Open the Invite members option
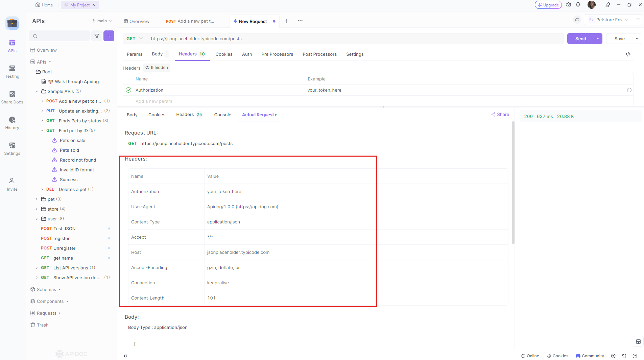The width and height of the screenshot is (644, 360). [x=12, y=184]
